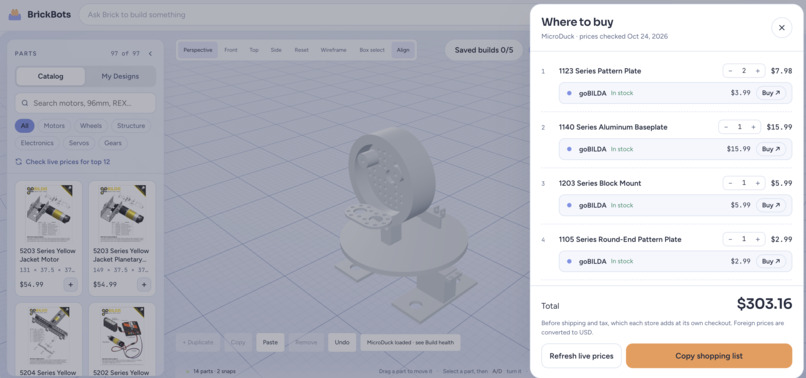Switch viewport to Side view

coord(276,50)
